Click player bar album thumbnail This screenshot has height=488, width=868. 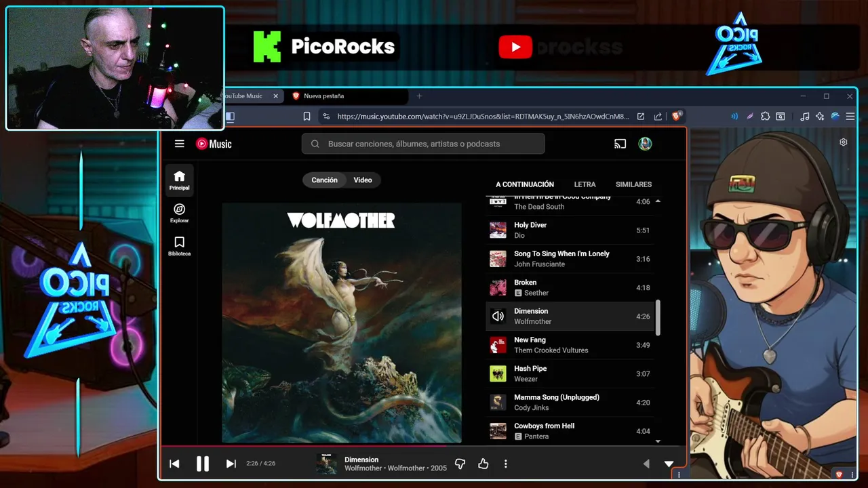tap(326, 464)
